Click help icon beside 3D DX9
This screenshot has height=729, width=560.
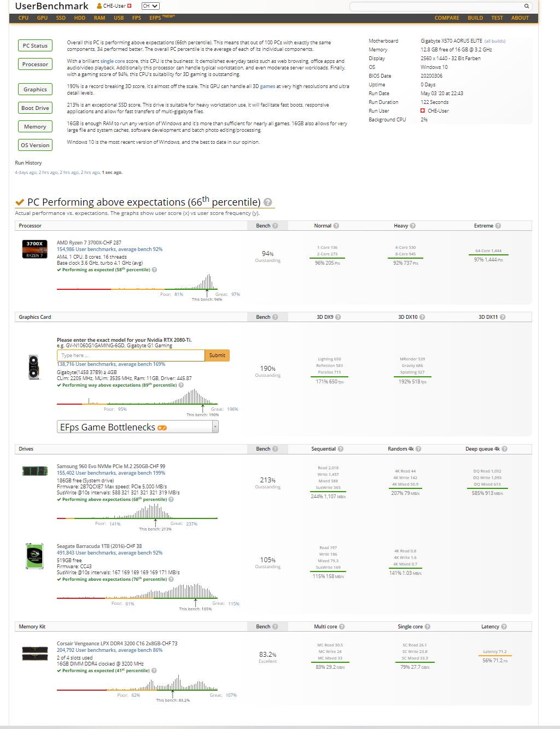click(338, 317)
